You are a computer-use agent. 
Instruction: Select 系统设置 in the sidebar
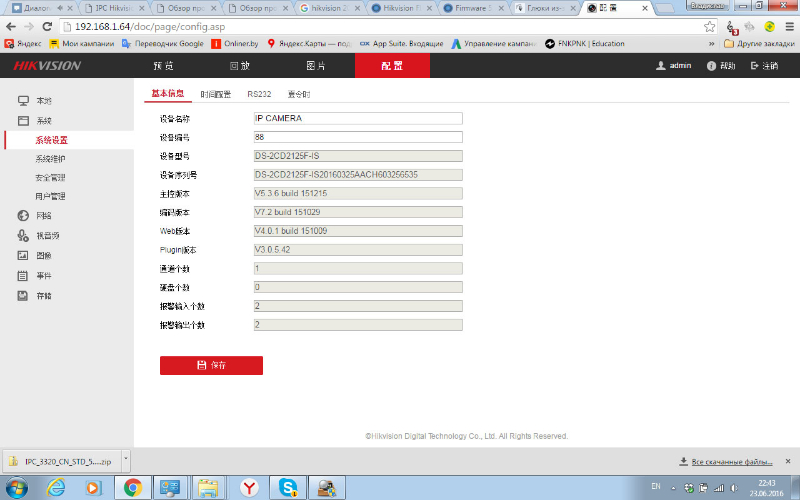pyautogui.click(x=52, y=140)
